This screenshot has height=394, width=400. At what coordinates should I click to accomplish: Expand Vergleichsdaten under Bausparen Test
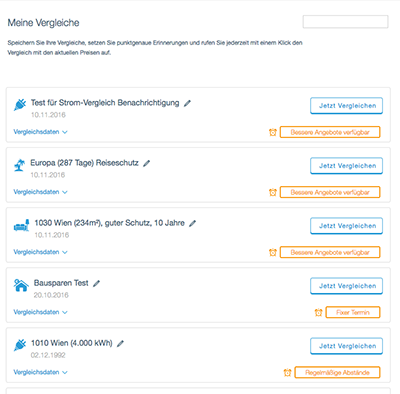coord(40,312)
